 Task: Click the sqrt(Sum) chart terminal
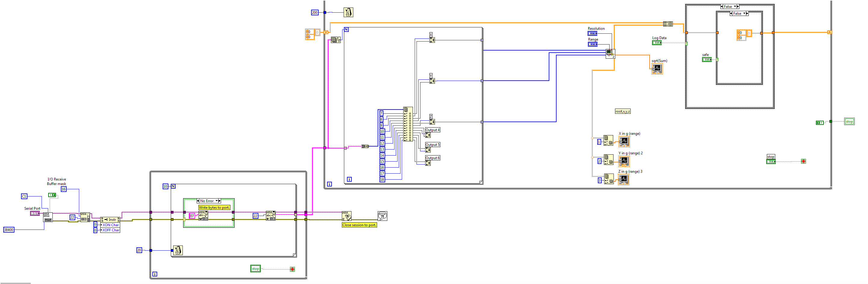coord(657,69)
